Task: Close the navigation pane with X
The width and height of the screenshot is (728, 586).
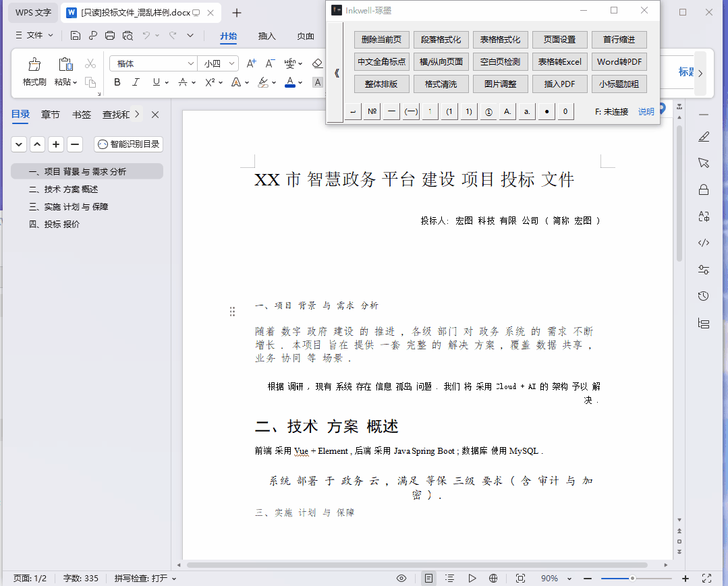Action: [155, 115]
